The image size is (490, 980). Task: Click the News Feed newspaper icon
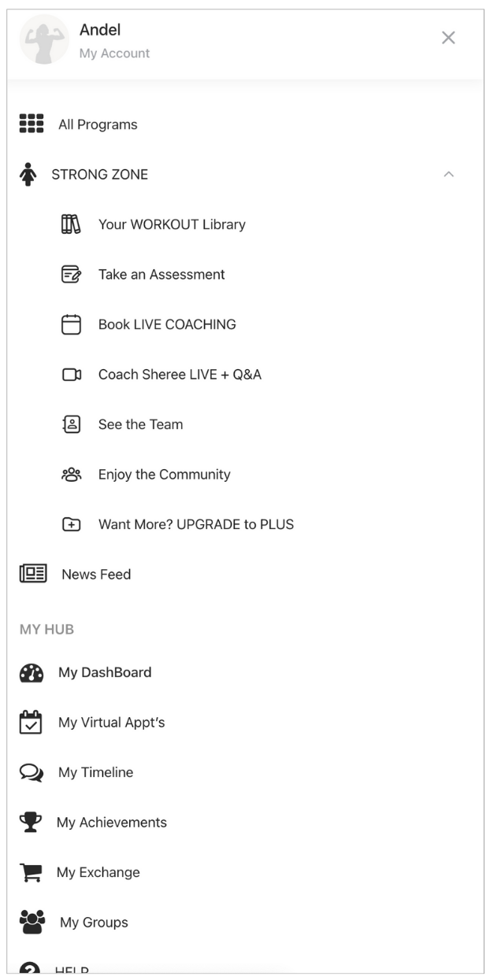(33, 574)
